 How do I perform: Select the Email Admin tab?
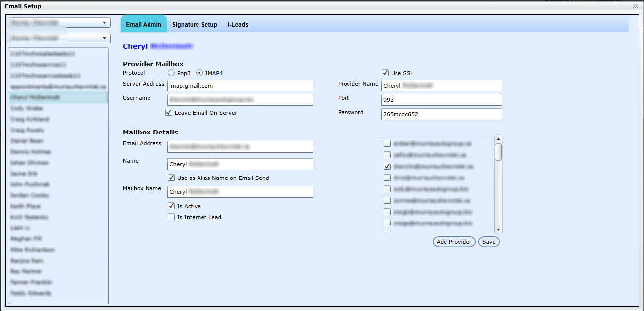144,25
